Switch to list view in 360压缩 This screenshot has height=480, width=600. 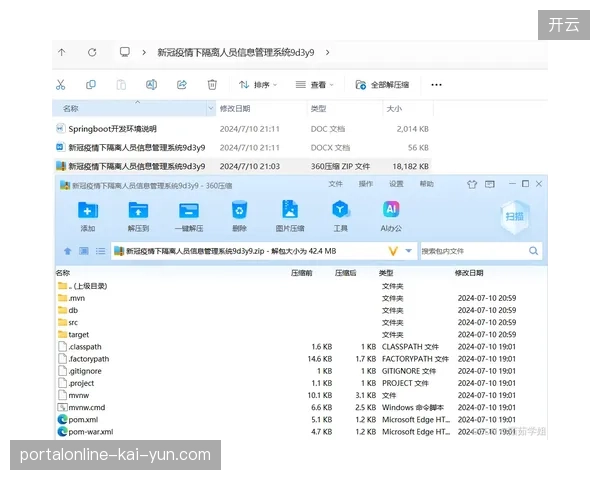pyautogui.click(x=100, y=251)
